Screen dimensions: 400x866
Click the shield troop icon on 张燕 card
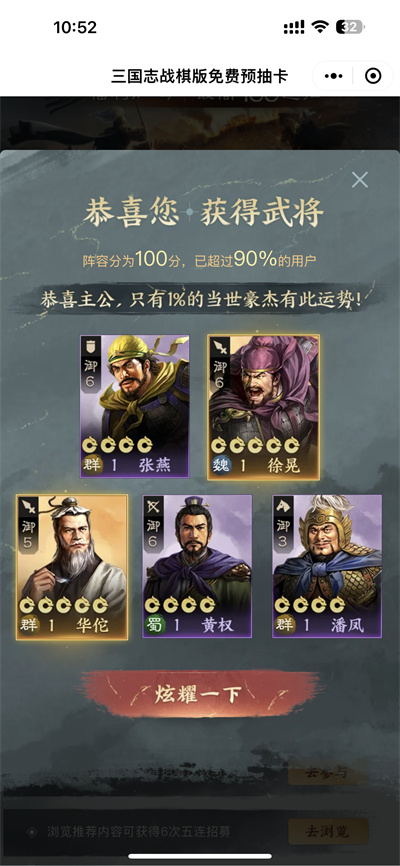coord(92,345)
